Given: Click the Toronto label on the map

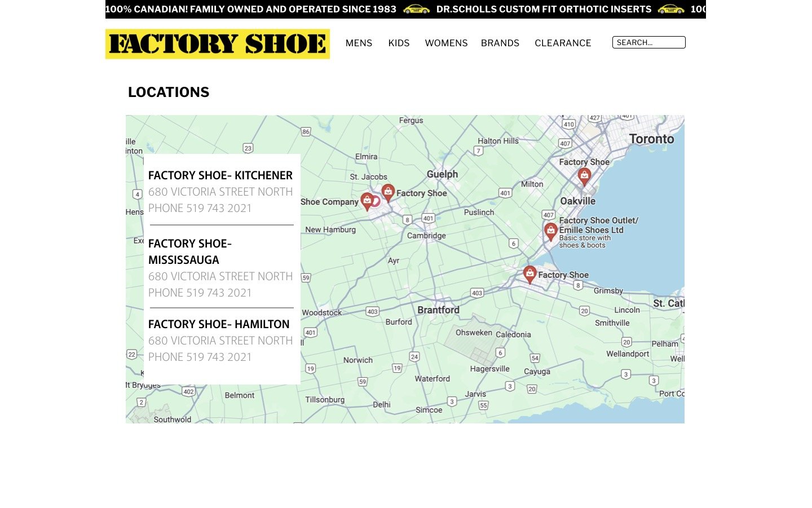Looking at the screenshot, I should (651, 139).
